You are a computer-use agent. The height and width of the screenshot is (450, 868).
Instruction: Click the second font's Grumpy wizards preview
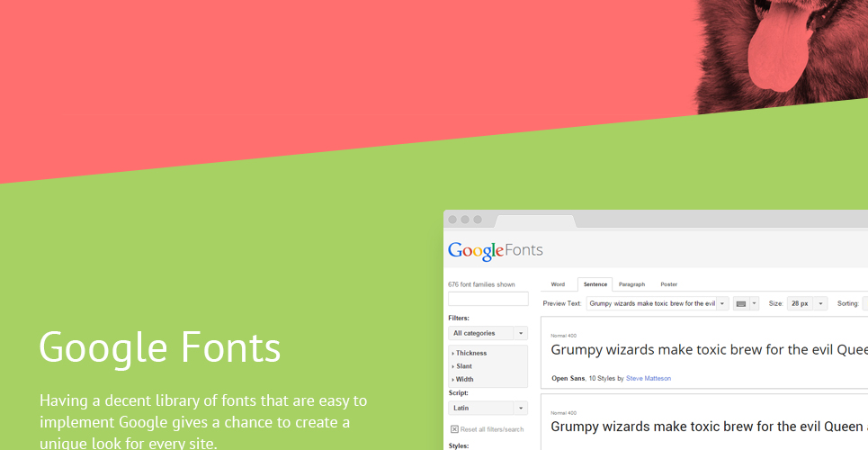(709, 427)
